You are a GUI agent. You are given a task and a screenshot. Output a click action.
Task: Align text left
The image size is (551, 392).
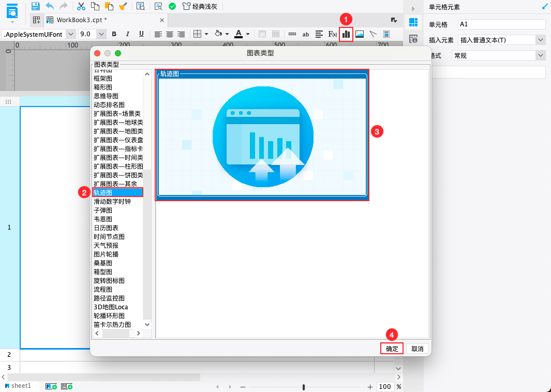pyautogui.click(x=158, y=34)
